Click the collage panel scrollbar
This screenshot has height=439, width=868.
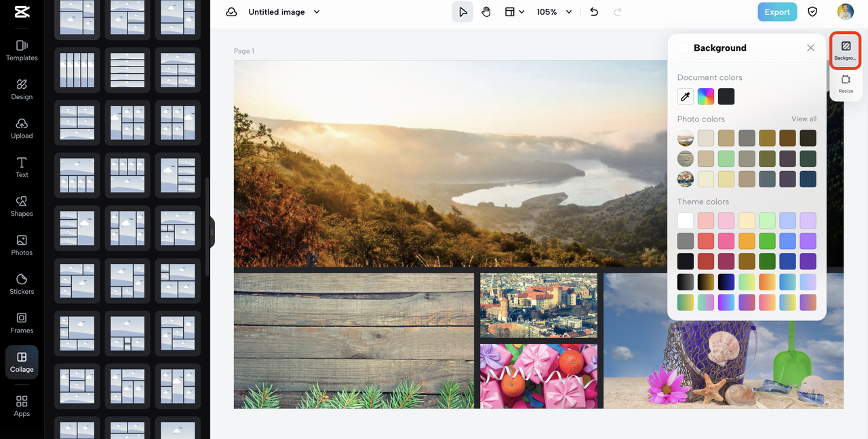point(207,227)
